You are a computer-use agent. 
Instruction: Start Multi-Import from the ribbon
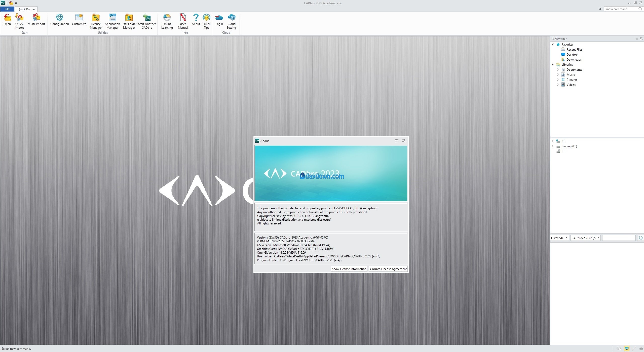36,20
